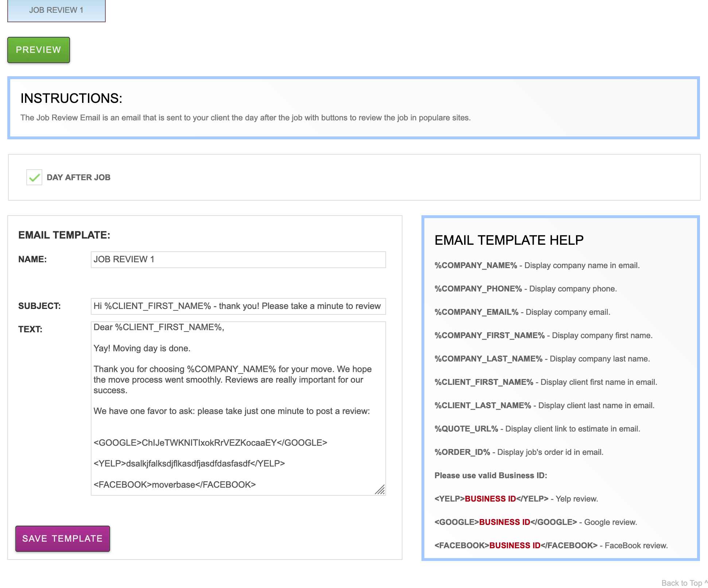Viewport: 708px width, 588px height.
Task: Click into the SUBJECT input field
Action: 238,306
